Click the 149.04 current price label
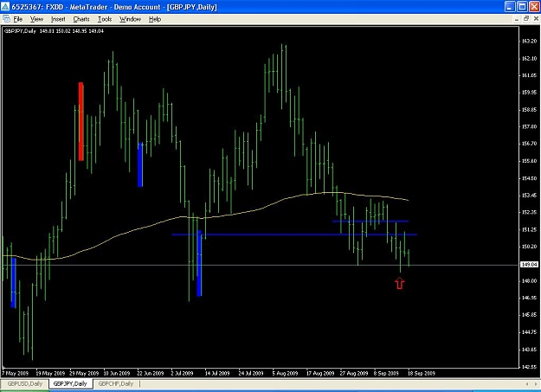This screenshot has width=541, height=392. click(529, 265)
